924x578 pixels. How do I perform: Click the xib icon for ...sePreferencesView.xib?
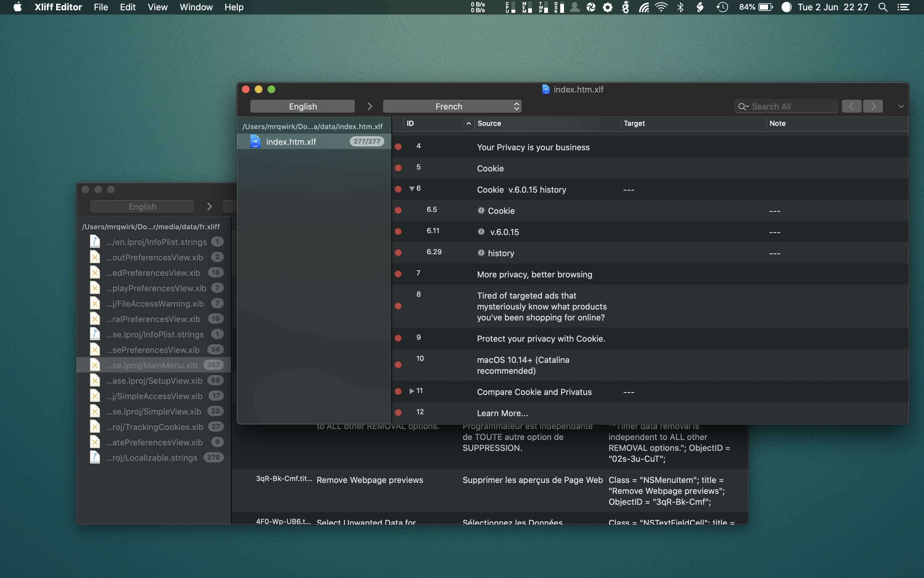pyautogui.click(x=95, y=349)
